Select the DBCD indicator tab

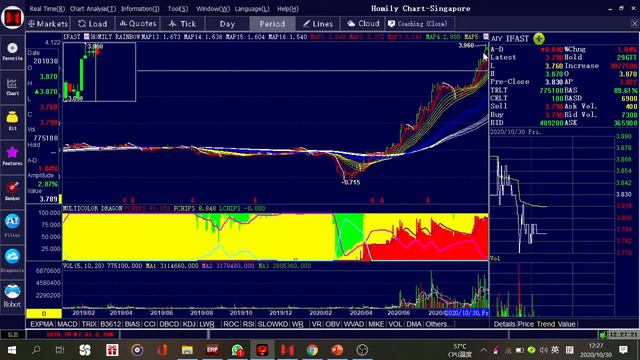tap(169, 324)
